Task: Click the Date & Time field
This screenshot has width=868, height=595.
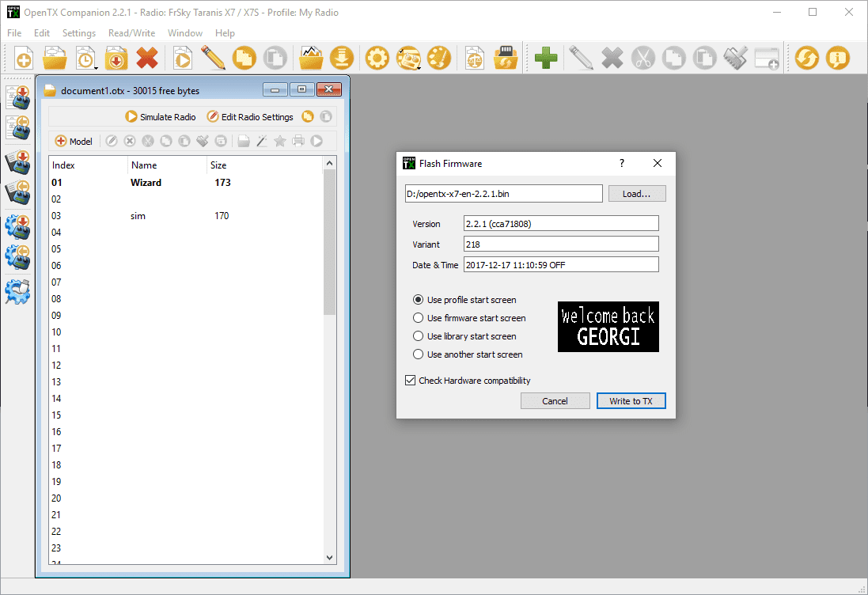Action: click(561, 264)
